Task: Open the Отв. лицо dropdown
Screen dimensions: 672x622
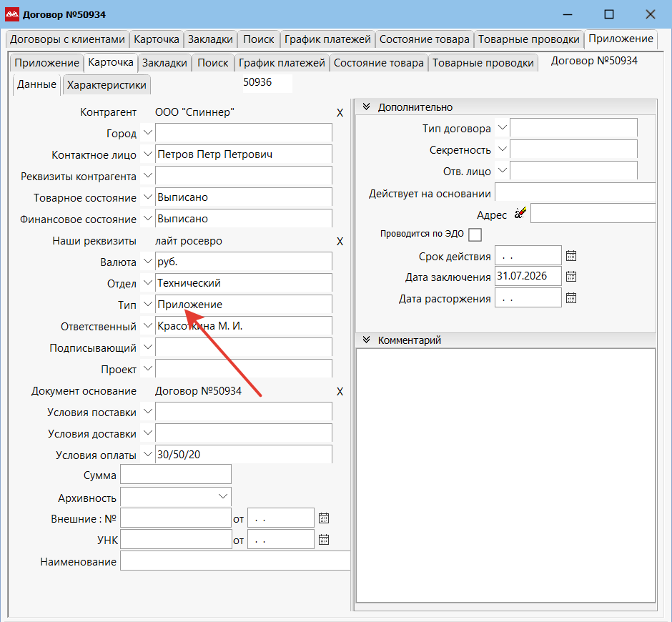Action: click(x=503, y=171)
